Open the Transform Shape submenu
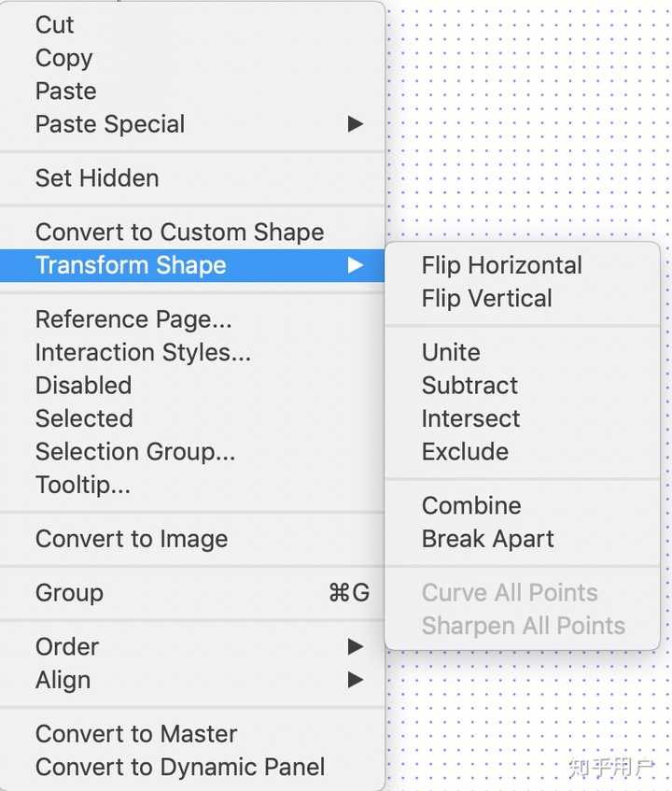The width and height of the screenshot is (672, 791). [x=131, y=265]
